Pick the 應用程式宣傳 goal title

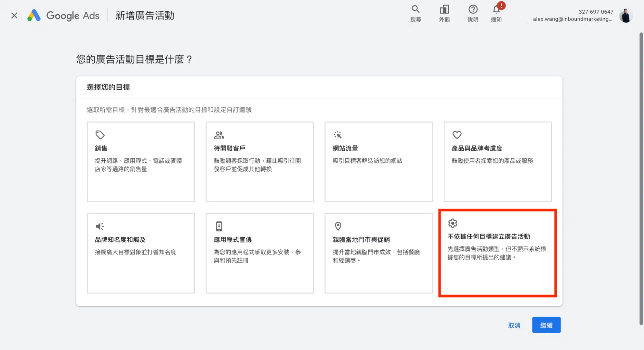[233, 240]
